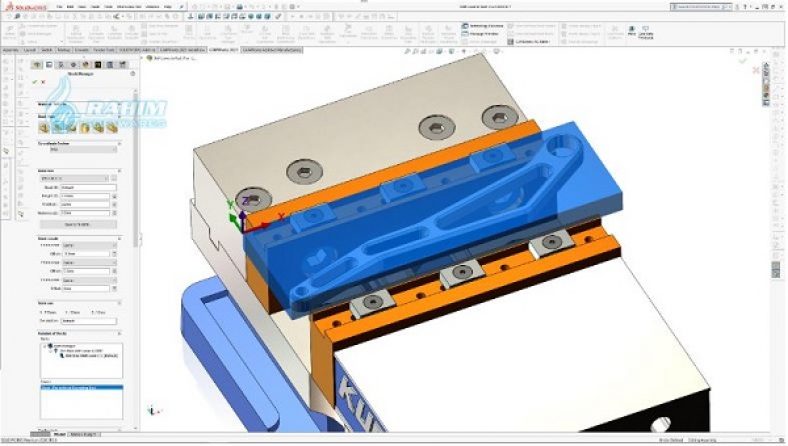This screenshot has height=446, width=788.
Task: Cancel with viewport corner red X
Action: (756, 70)
